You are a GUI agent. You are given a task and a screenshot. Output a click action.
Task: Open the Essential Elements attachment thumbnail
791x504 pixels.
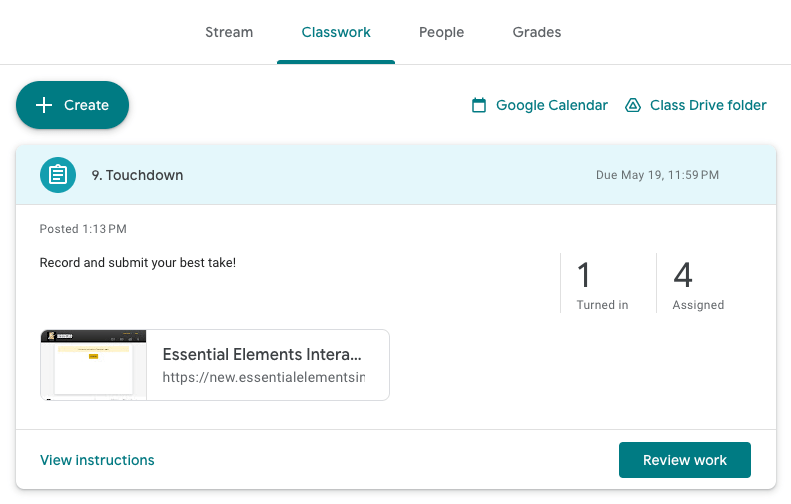point(93,365)
